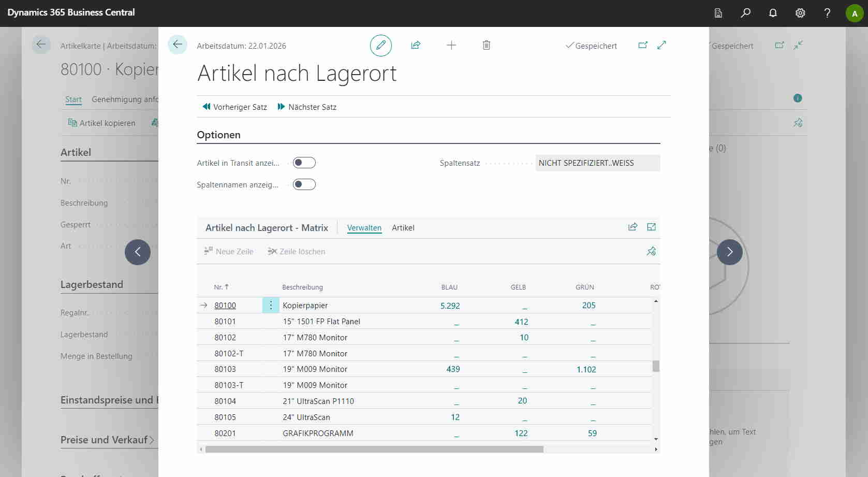Click the info icon on Artikelkarte window

click(x=798, y=98)
